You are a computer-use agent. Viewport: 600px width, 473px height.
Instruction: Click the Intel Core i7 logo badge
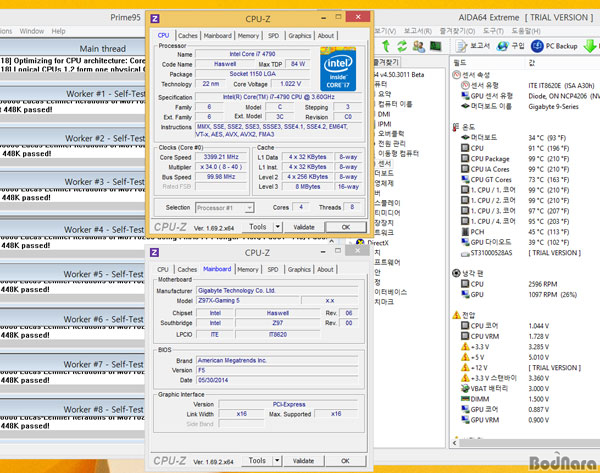(338, 69)
